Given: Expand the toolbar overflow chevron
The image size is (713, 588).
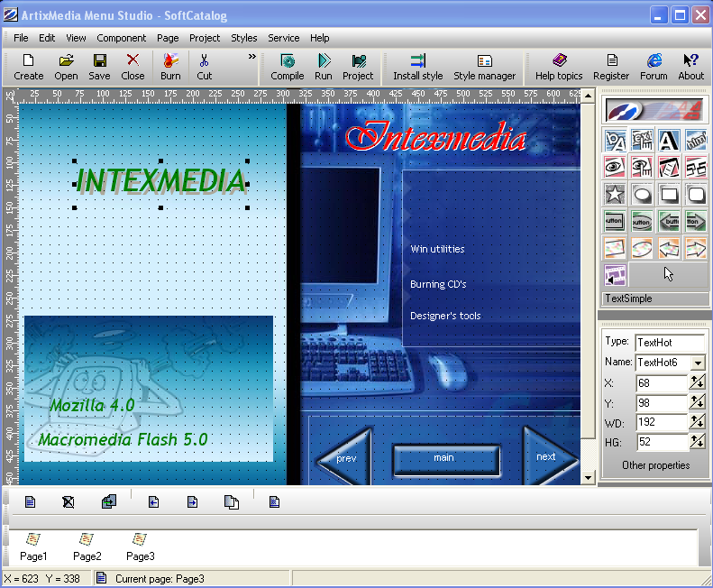Looking at the screenshot, I should pos(251,57).
